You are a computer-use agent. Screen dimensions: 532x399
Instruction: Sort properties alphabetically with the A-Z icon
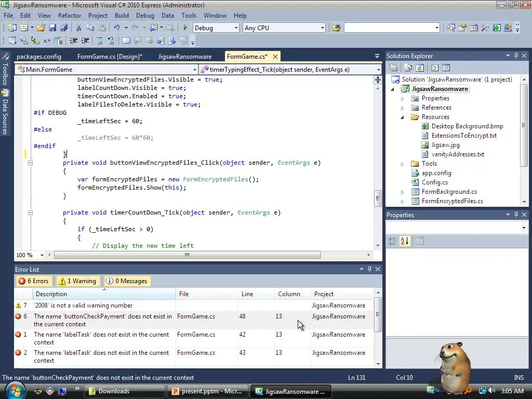tap(404, 241)
